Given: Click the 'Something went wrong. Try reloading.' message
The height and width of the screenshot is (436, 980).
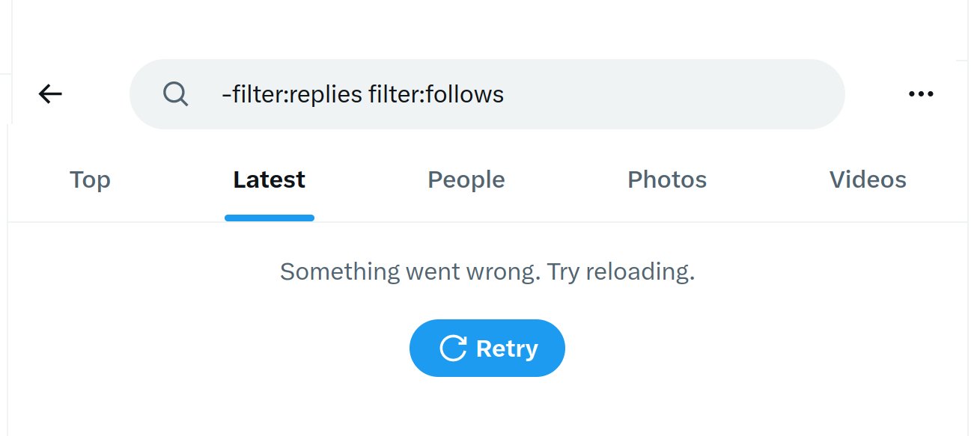Looking at the screenshot, I should click(x=487, y=271).
